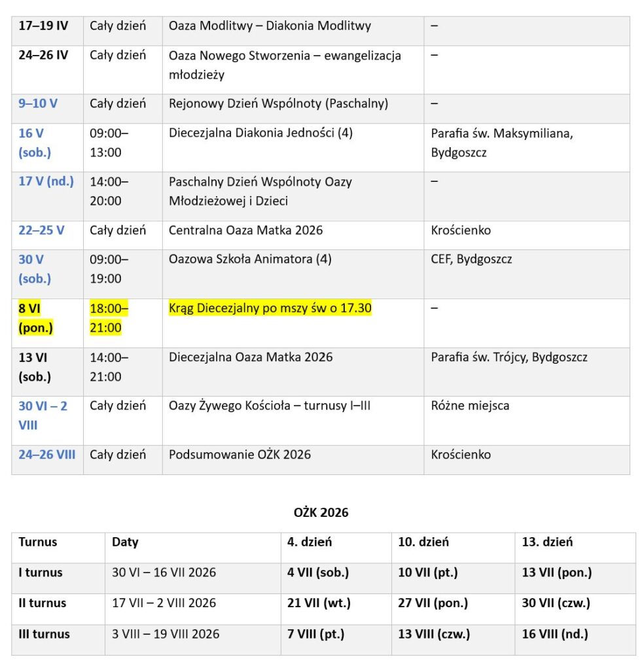
Task: Select the "13 VII (pon.)" cell
Action: tap(556, 573)
